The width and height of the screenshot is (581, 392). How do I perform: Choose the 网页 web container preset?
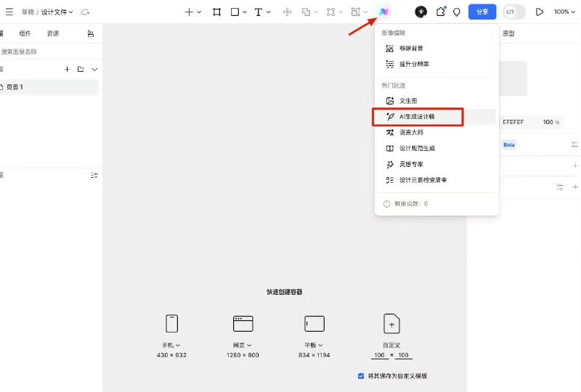243,324
